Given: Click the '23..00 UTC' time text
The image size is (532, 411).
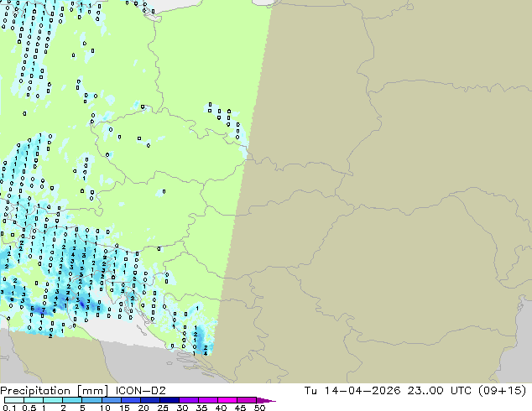Looking at the screenshot, I should coord(439,391).
